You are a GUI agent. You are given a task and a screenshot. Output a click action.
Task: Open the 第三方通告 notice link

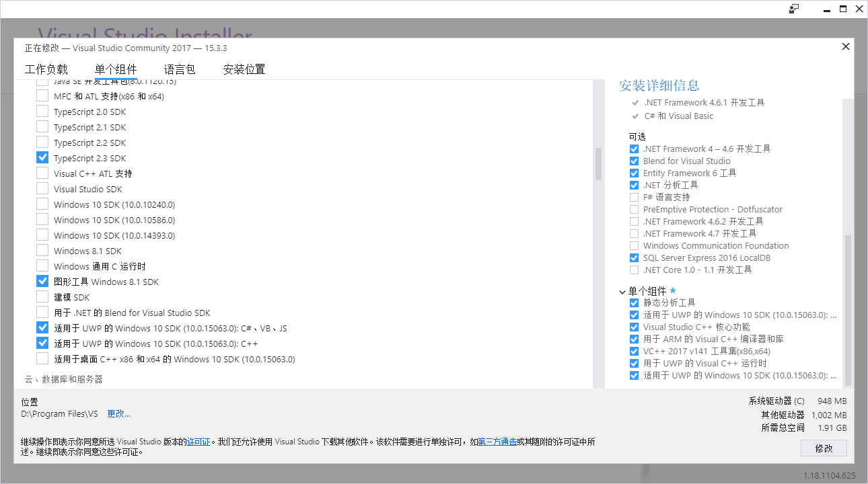coord(497,442)
